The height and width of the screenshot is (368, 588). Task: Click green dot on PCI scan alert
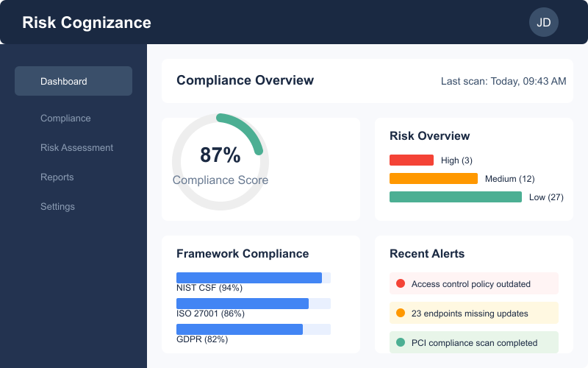tap(401, 342)
